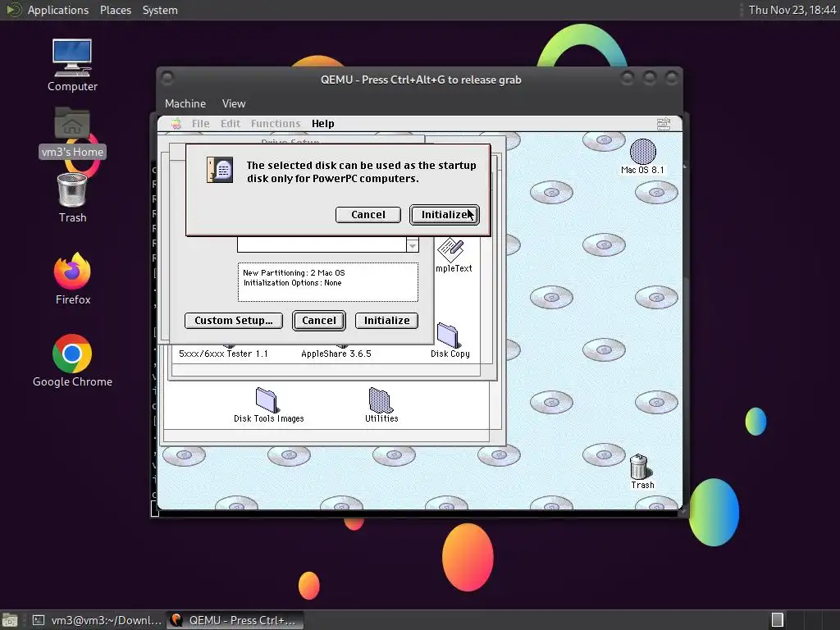Click lower Initialize button in Drive Setup
The height and width of the screenshot is (630, 840).
point(386,321)
